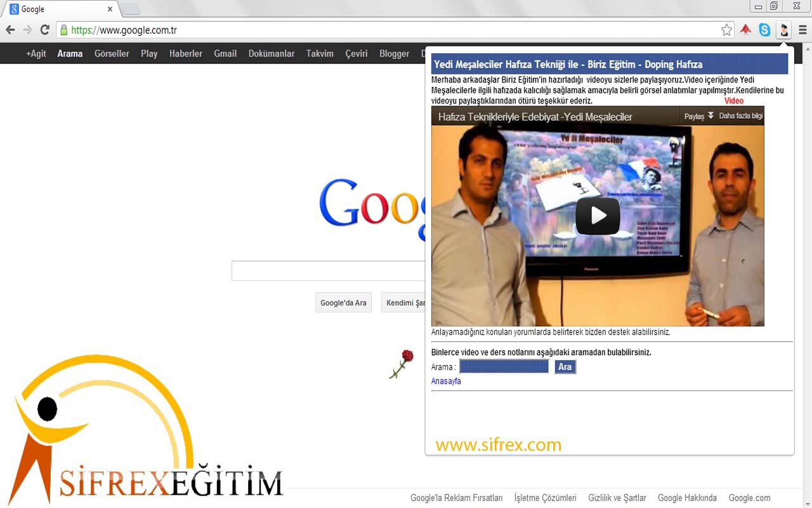Open Haberler in the Google bar

click(x=186, y=53)
